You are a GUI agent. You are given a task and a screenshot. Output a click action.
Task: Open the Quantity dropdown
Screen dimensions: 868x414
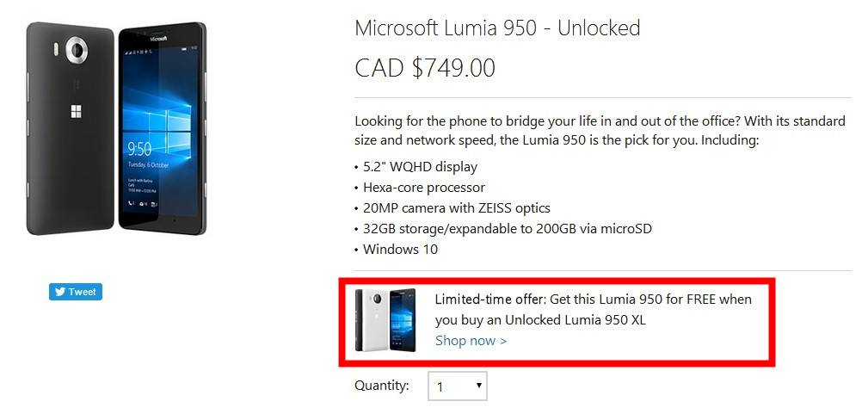click(457, 386)
